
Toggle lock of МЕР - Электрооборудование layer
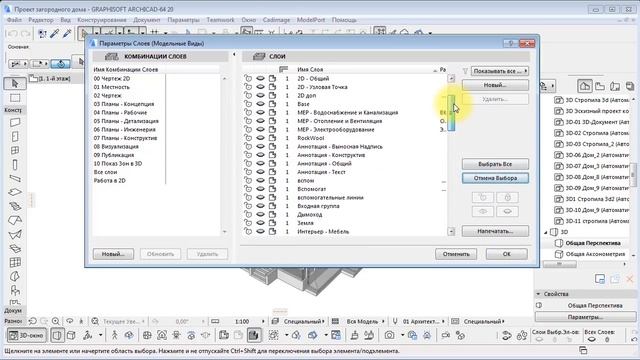pos(248,129)
